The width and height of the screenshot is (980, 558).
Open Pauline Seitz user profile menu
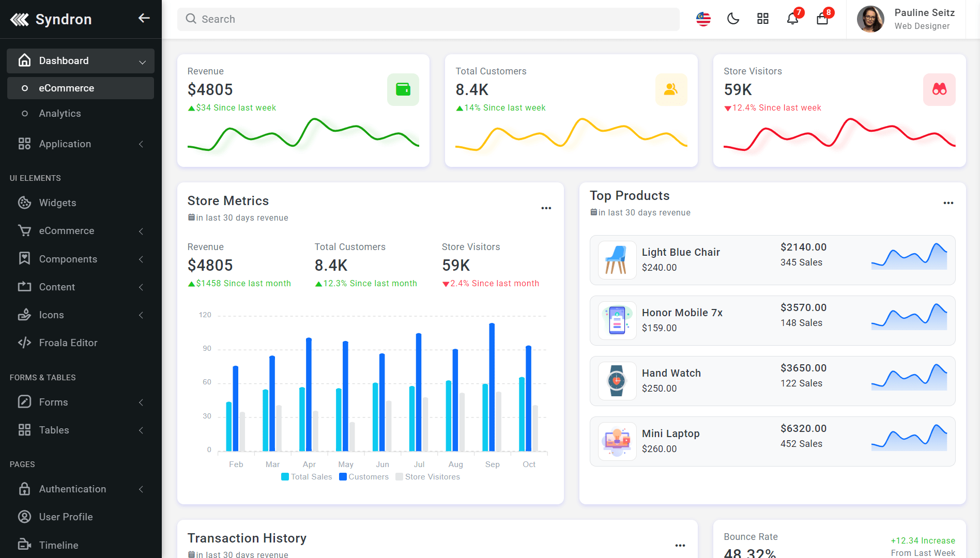tap(906, 19)
